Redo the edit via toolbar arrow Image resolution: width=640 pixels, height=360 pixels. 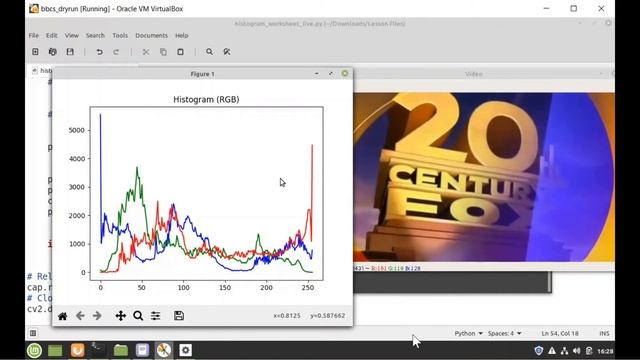116,52
